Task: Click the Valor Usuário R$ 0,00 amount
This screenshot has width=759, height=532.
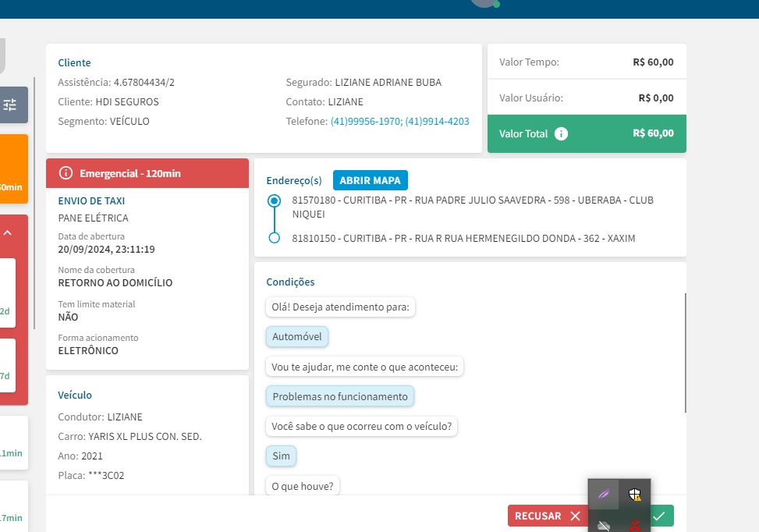Action: pos(656,98)
